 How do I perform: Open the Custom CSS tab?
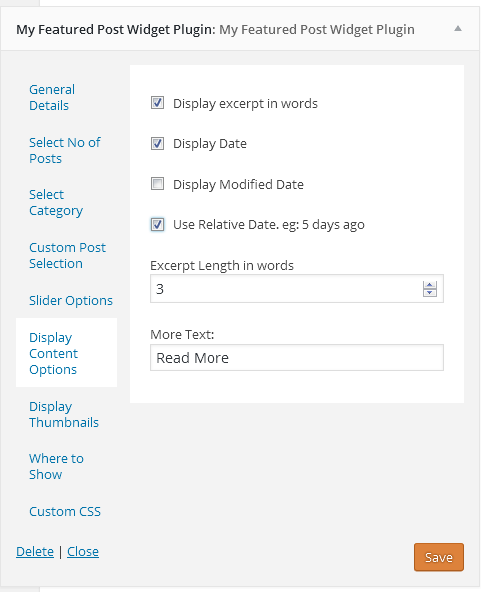[x=65, y=512]
